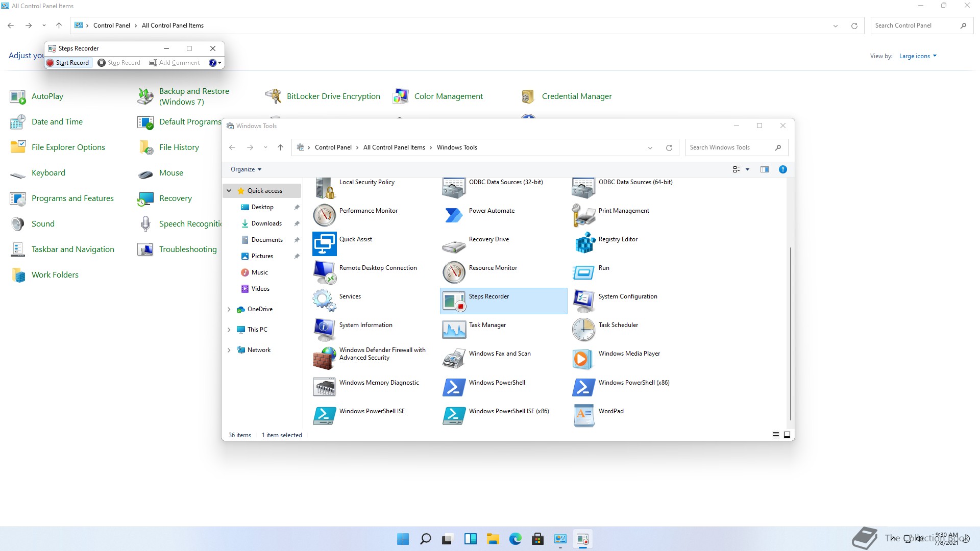980x551 pixels.
Task: Open Windows Defender Firewall icon
Action: 324,358
